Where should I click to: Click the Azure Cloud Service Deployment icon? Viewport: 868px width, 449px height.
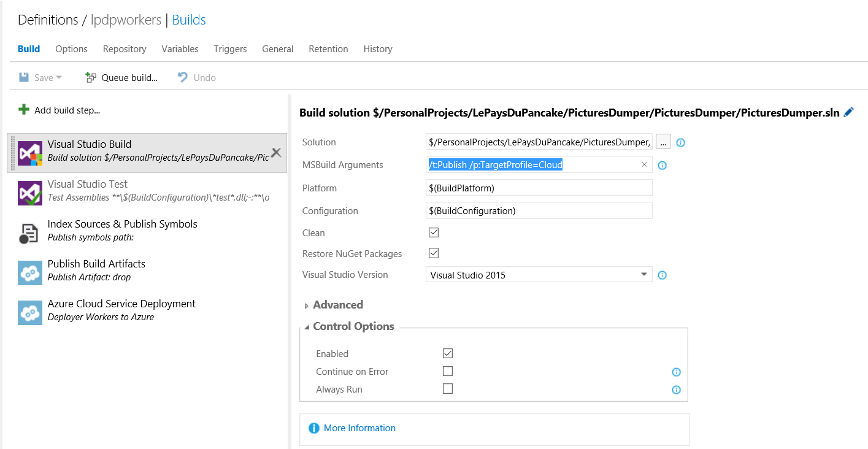pyautogui.click(x=30, y=313)
